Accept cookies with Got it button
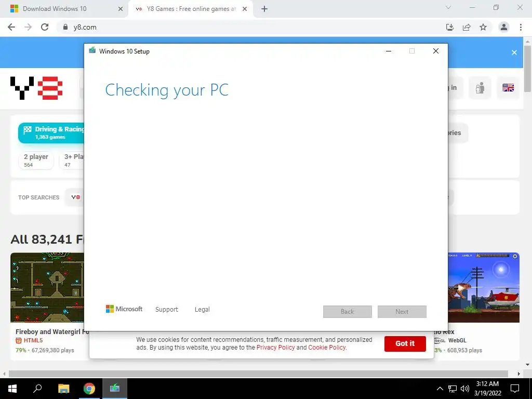 pos(405,343)
